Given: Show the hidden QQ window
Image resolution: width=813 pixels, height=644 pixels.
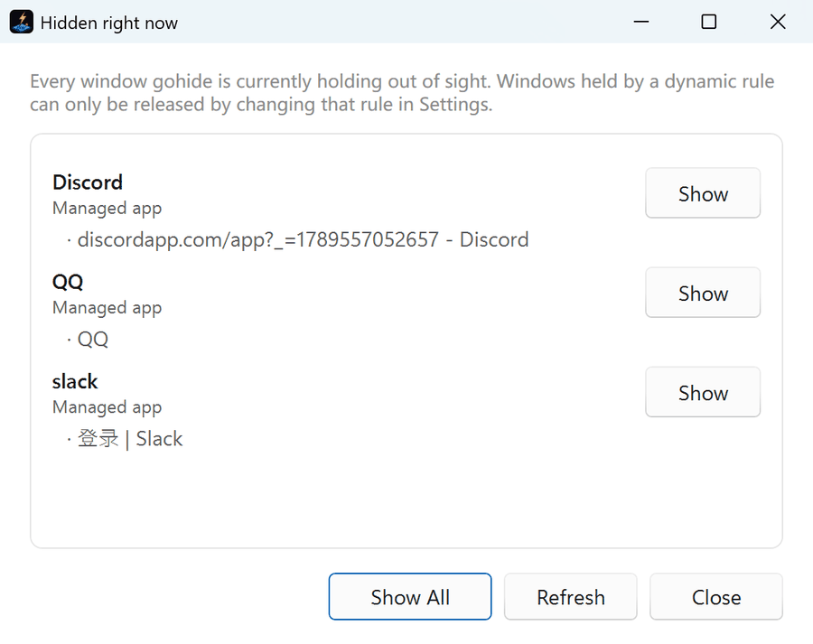Looking at the screenshot, I should tap(703, 293).
